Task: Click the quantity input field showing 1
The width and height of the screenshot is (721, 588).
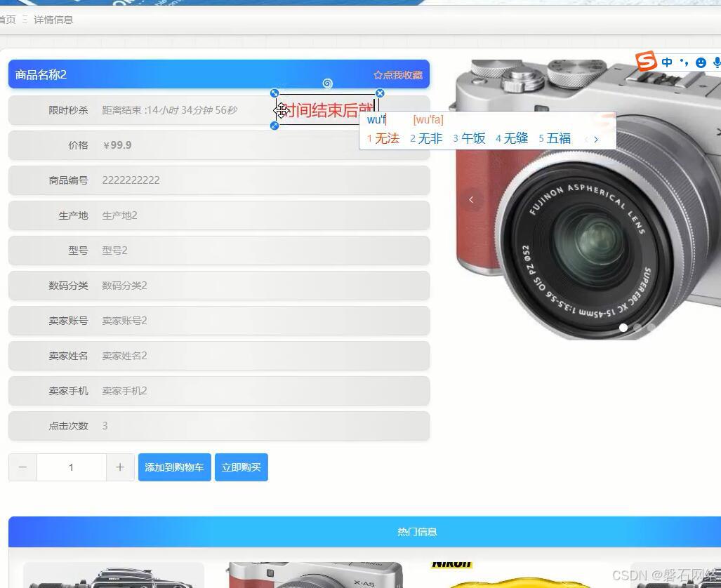Action: coord(71,467)
